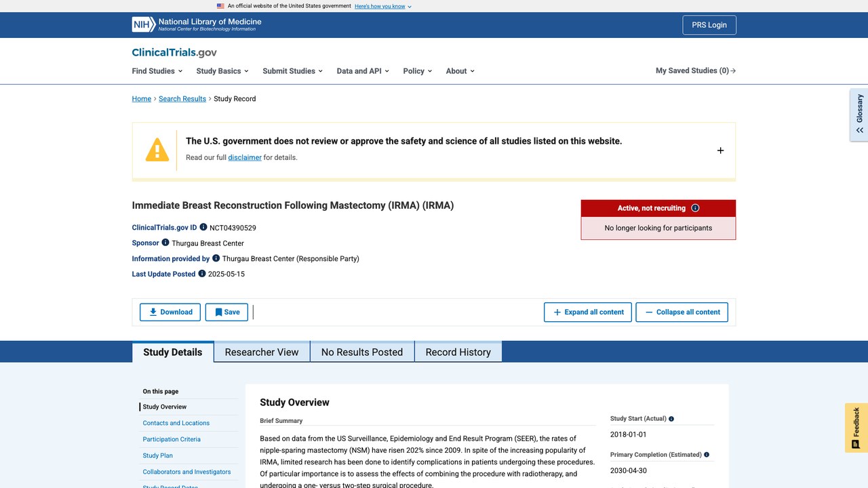Switch to the Researcher View tab
Screen dimensions: 868x488
[262, 352]
